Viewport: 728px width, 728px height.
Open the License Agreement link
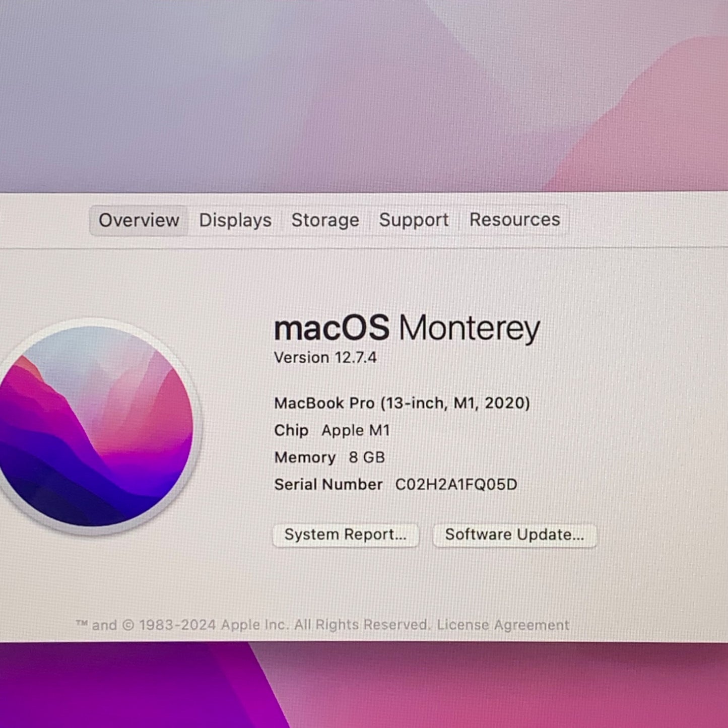point(503,625)
